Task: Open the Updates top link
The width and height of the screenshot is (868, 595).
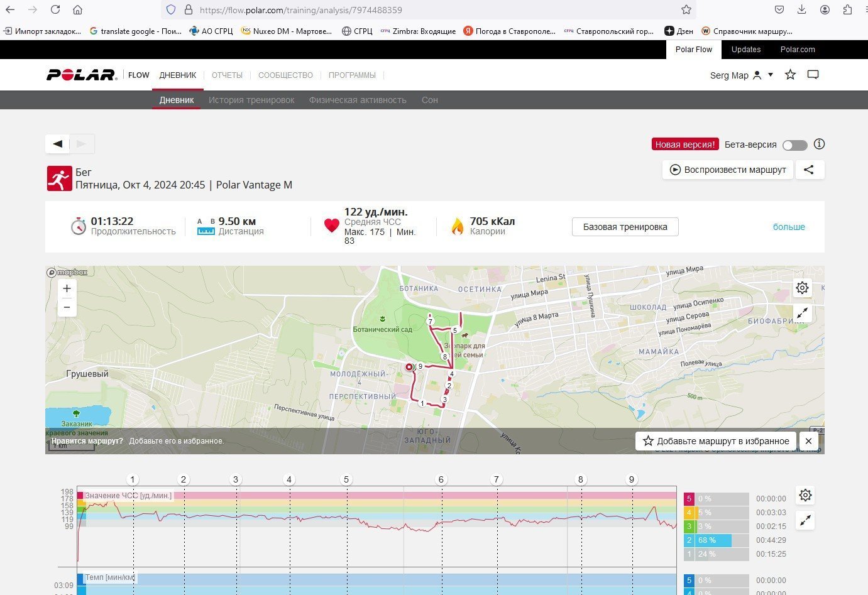Action: [x=746, y=50]
